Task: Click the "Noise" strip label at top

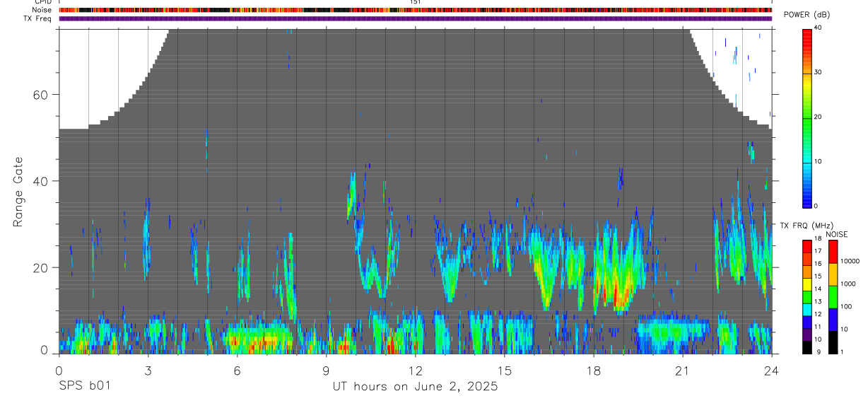Action: (x=42, y=10)
